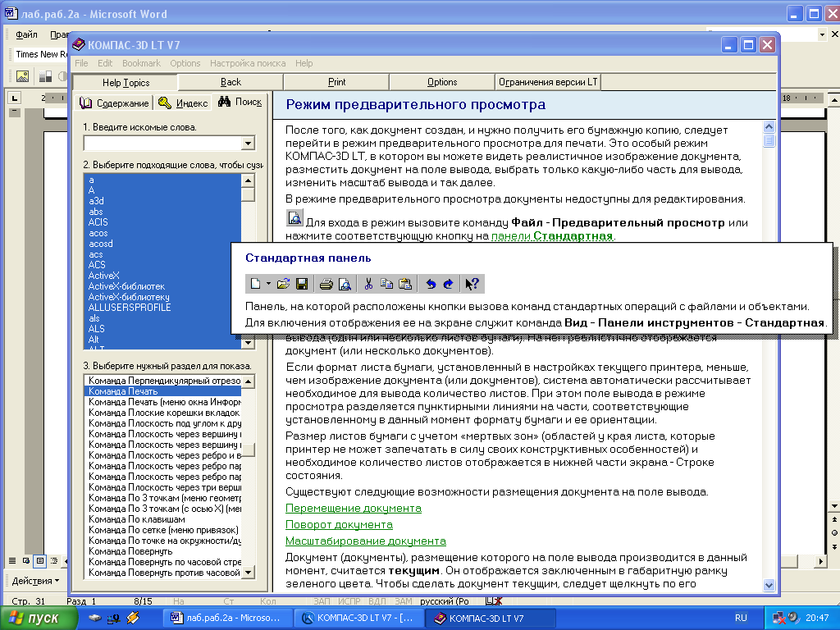Image resolution: width=840 pixels, height=630 pixels.
Task: Open the Поворот документа link
Action: click(x=339, y=525)
